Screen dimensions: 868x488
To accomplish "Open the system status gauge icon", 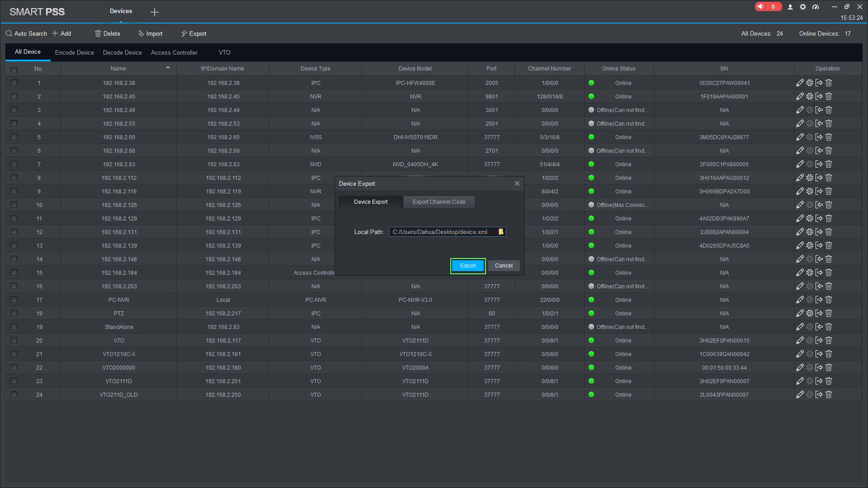I will (816, 7).
